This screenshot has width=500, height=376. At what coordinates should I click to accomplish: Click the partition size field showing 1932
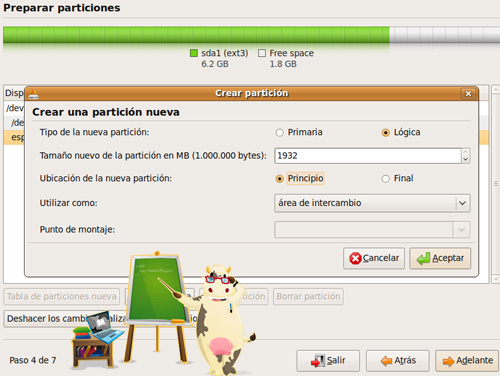point(368,156)
